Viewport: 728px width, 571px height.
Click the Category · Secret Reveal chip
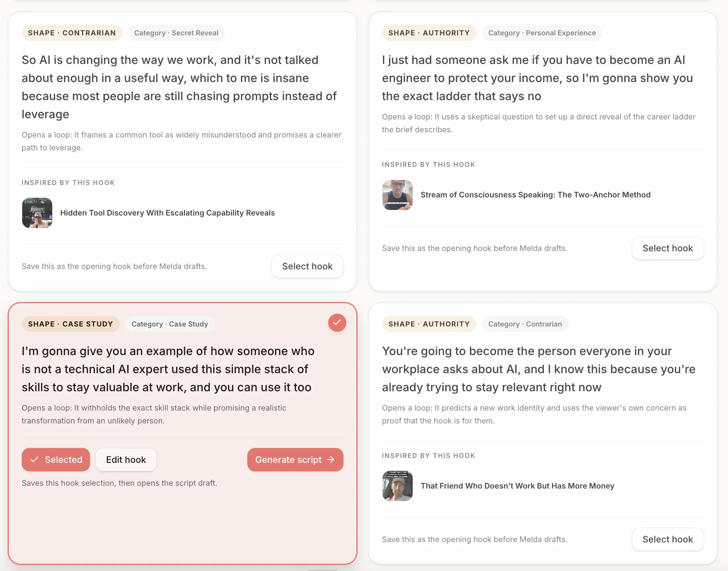point(176,33)
